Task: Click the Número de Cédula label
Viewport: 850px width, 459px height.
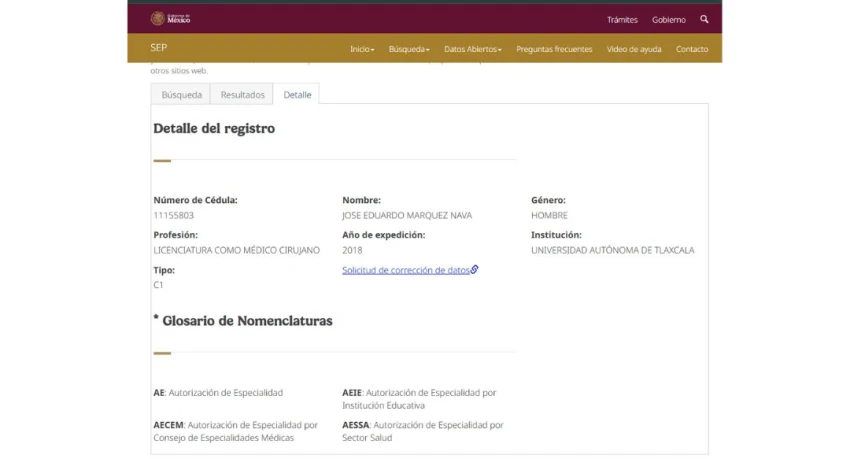Action: 195,200
